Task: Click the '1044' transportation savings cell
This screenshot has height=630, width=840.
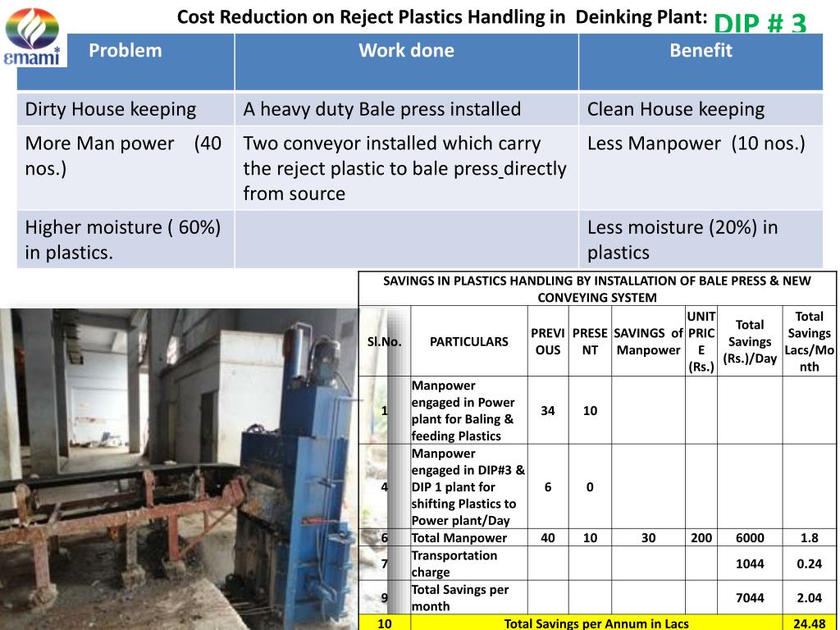Action: click(x=750, y=564)
